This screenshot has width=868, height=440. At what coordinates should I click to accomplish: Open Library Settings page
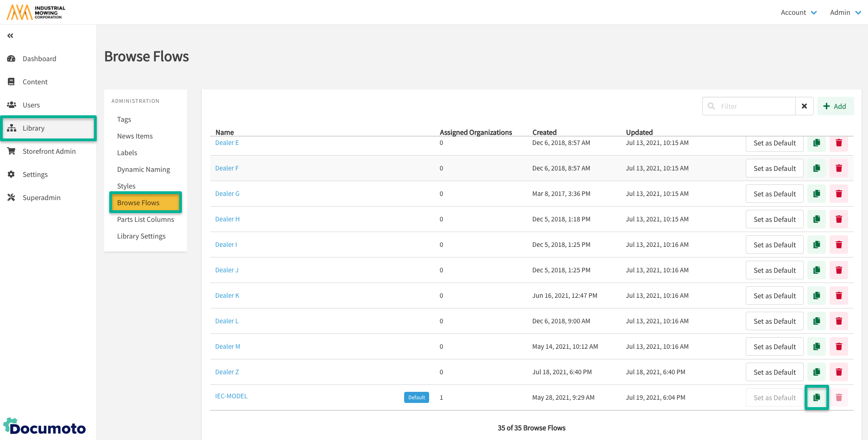(x=141, y=236)
